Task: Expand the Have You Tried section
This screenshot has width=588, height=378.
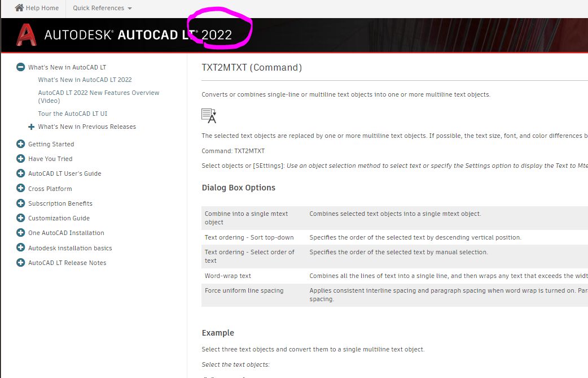Action: pyautogui.click(x=20, y=159)
